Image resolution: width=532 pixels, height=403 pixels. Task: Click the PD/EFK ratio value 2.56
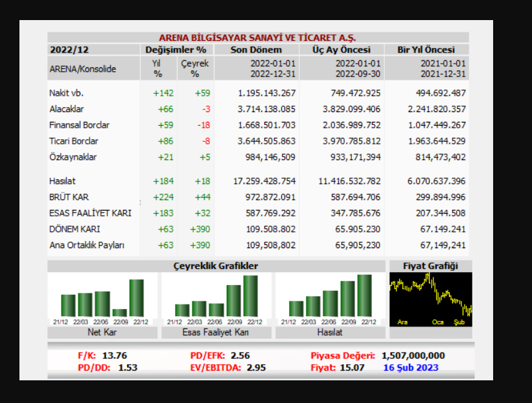coord(240,356)
